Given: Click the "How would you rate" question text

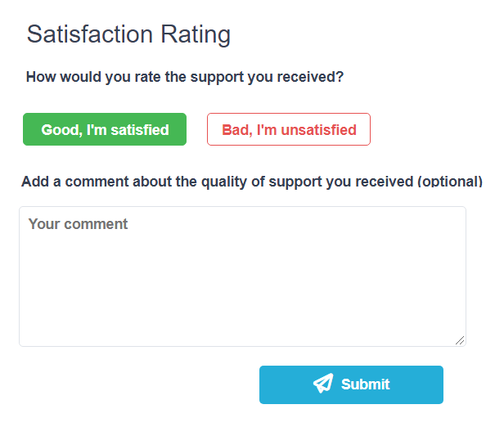Looking at the screenshot, I should [x=185, y=77].
